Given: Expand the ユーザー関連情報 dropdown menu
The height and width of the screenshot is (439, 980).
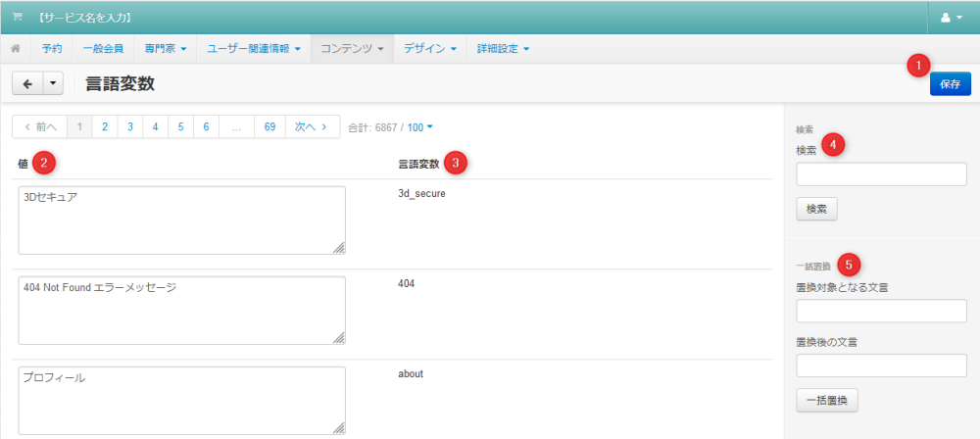Looking at the screenshot, I should (254, 49).
